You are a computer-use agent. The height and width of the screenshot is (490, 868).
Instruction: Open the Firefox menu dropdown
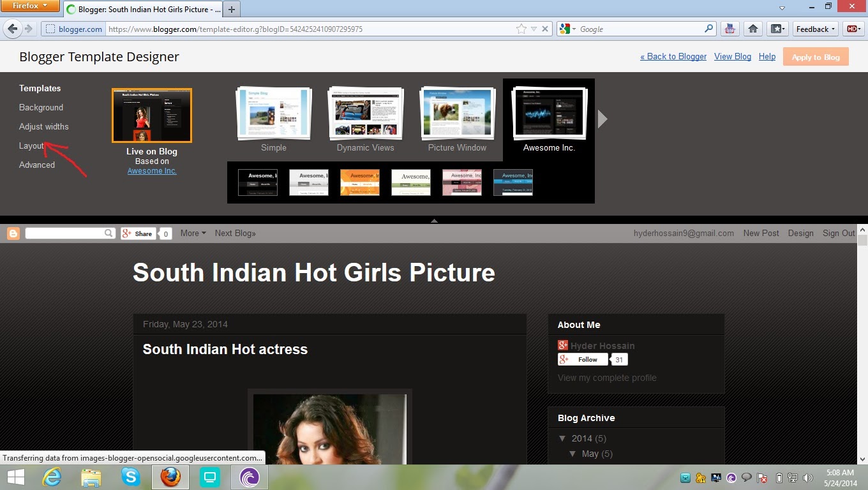coord(31,6)
